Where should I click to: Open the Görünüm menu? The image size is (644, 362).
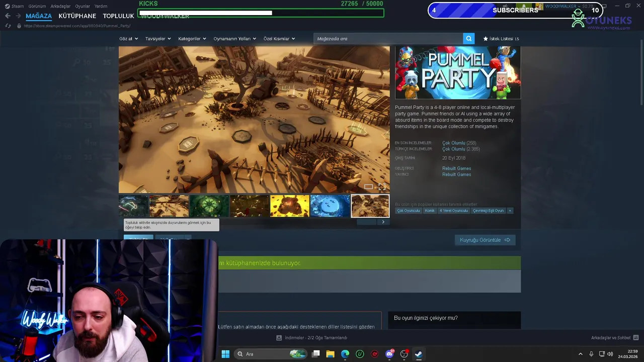tap(37, 7)
